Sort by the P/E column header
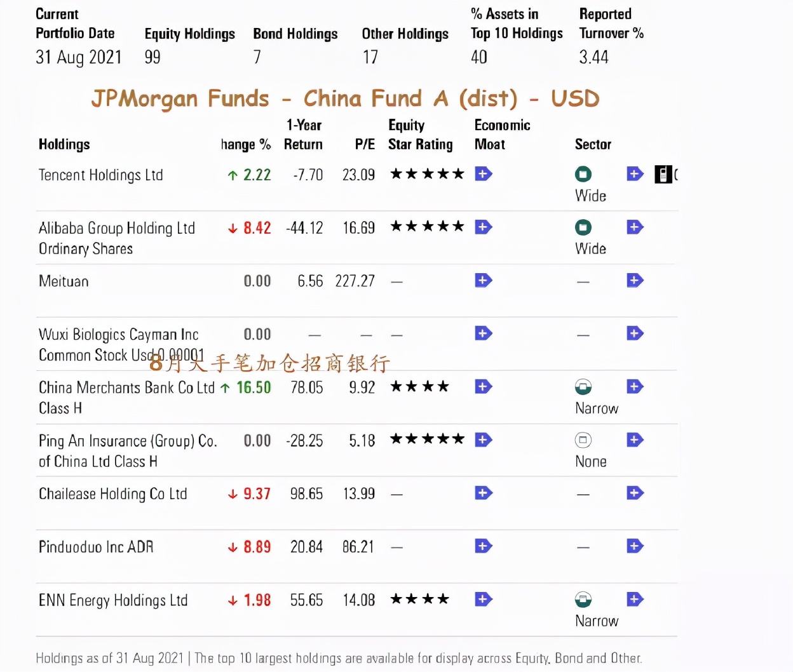The width and height of the screenshot is (793, 672). coord(365,145)
